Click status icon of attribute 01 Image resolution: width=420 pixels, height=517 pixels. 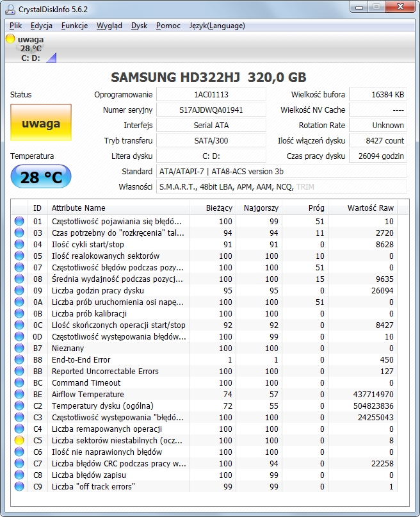pos(19,221)
